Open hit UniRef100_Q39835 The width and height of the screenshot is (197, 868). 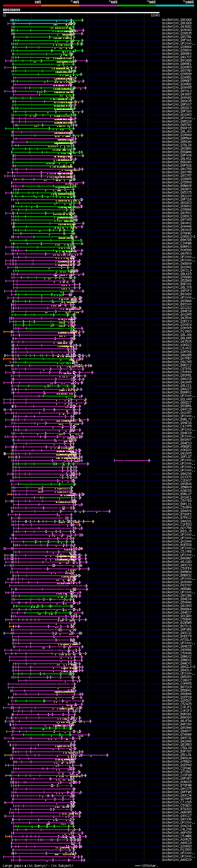click(x=177, y=33)
